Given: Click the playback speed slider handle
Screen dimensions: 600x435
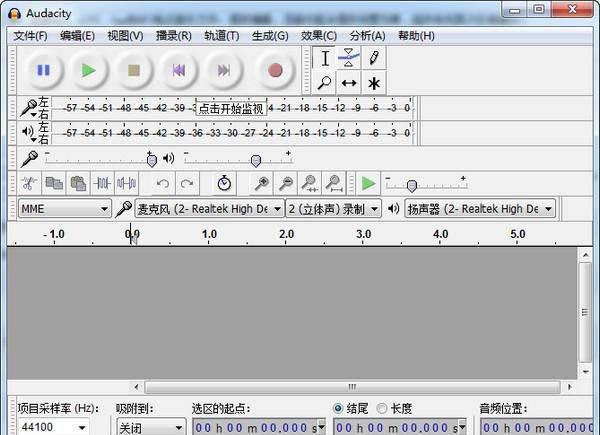Looking at the screenshot, I should [x=412, y=186].
